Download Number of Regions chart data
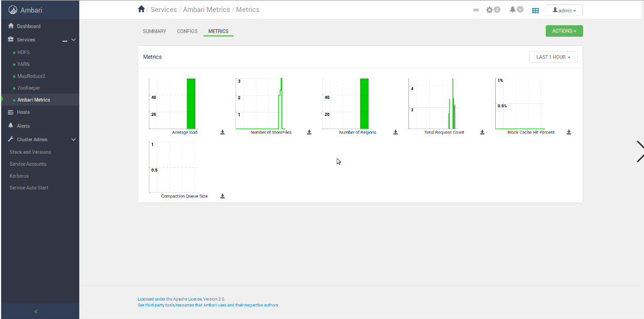 396,132
